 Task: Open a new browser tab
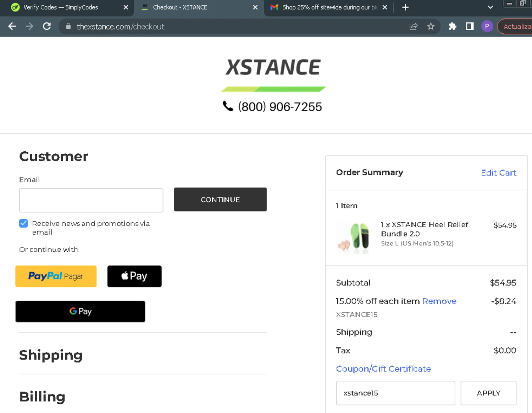pyautogui.click(x=405, y=7)
